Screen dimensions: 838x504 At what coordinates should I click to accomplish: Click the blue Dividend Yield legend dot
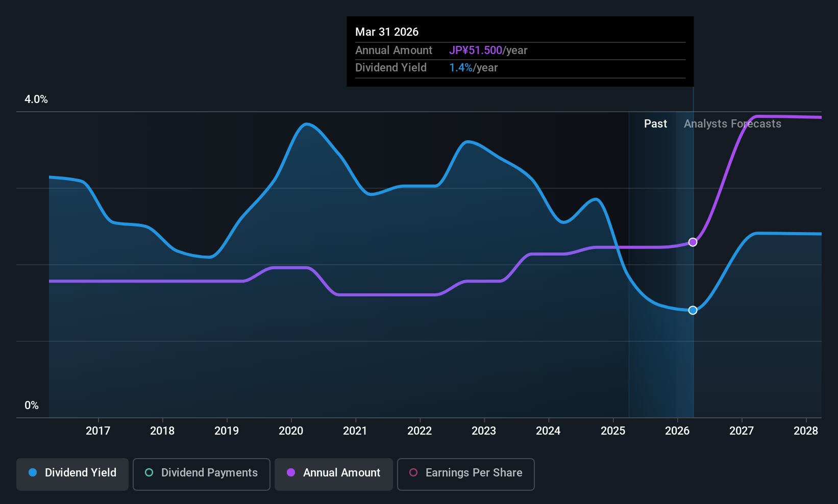[x=33, y=472]
